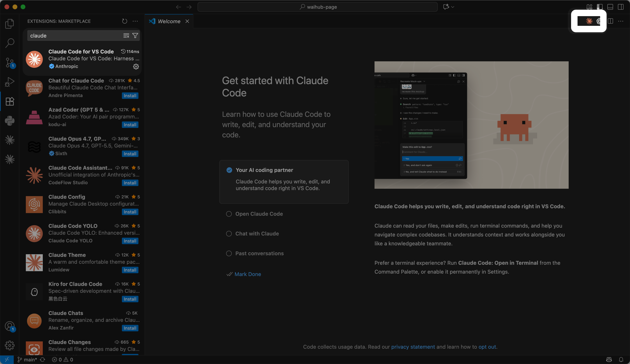This screenshot has width=630, height=364.
Task: Go back with the title bar arrow
Action: coord(179,7)
